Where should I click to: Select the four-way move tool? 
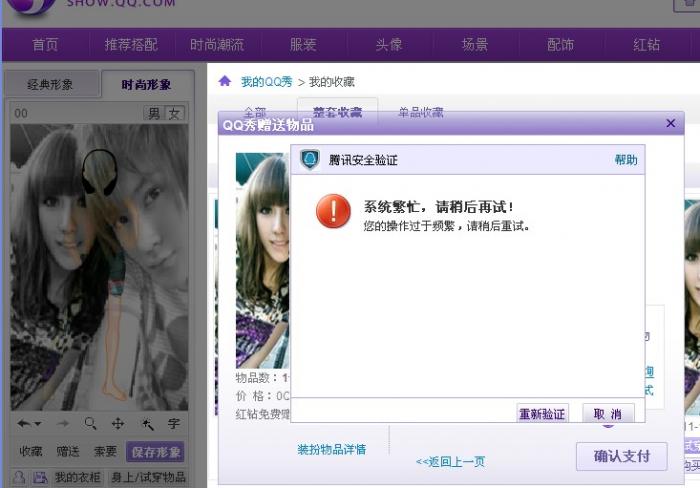118,424
